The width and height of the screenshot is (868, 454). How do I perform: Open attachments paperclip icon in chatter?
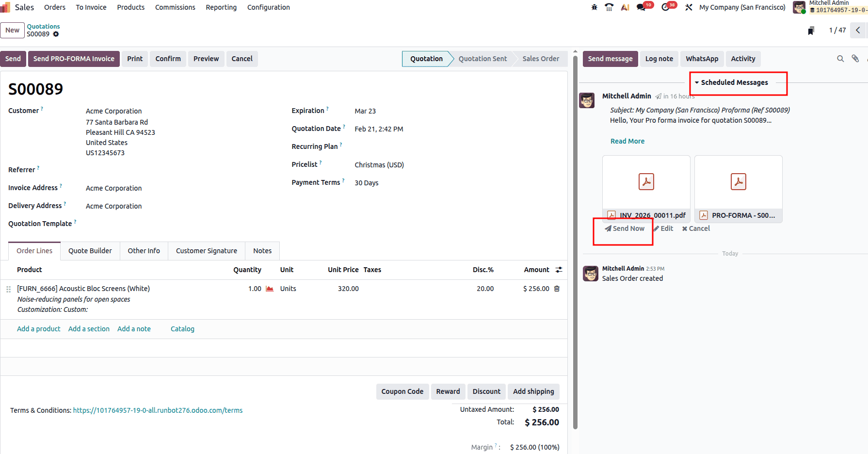click(x=855, y=59)
